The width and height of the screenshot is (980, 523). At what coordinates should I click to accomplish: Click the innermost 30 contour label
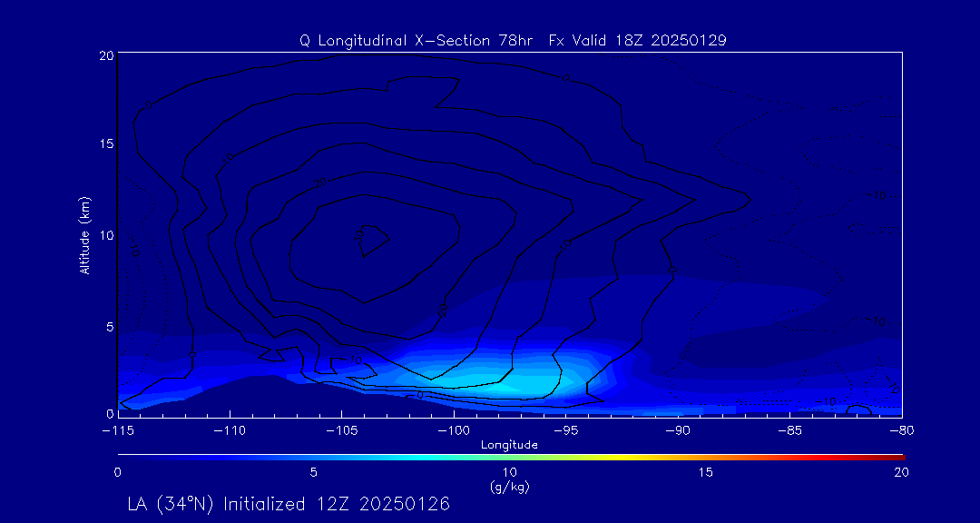(x=358, y=235)
